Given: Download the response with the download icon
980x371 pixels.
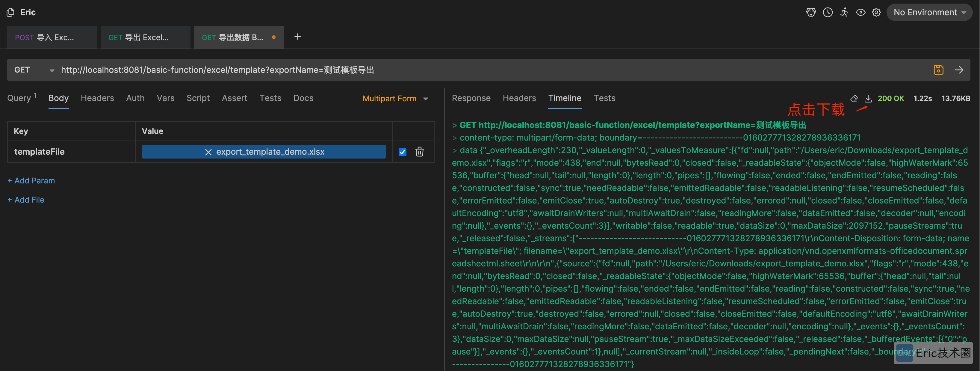Looking at the screenshot, I should [x=868, y=99].
